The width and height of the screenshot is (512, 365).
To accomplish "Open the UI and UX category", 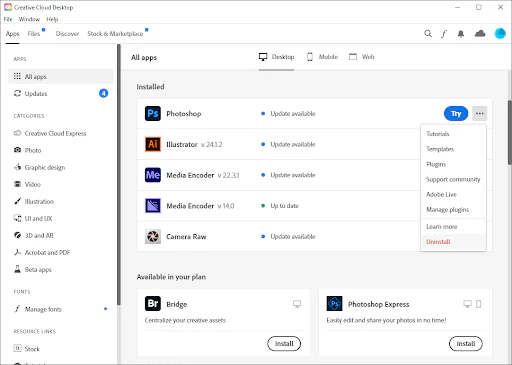I will [33, 218].
